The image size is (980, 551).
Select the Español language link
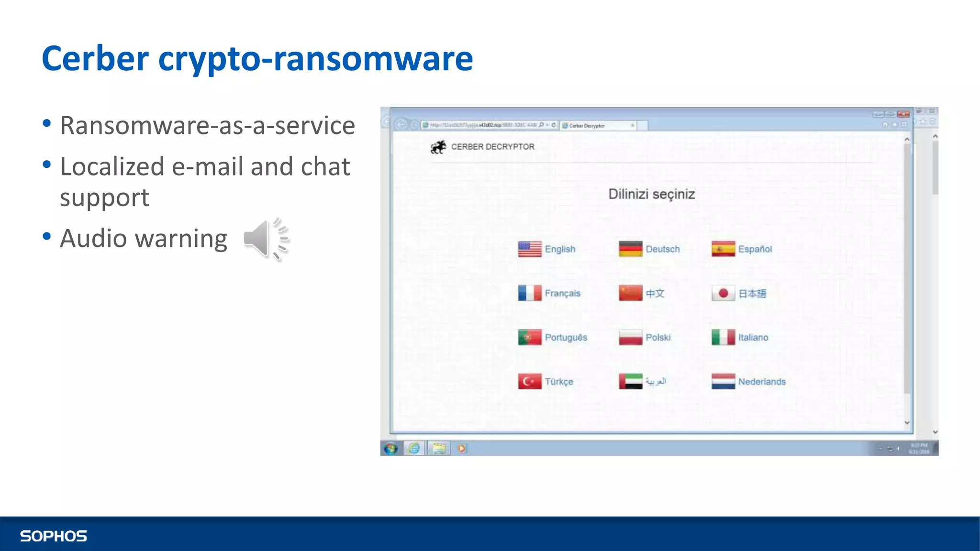755,249
